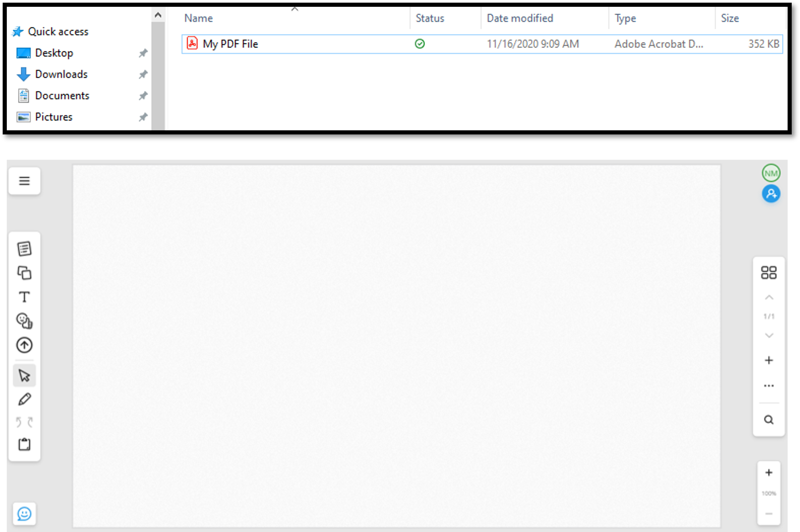Select the Pen/Draw tool
This screenshot has width=800, height=532.
tap(24, 399)
